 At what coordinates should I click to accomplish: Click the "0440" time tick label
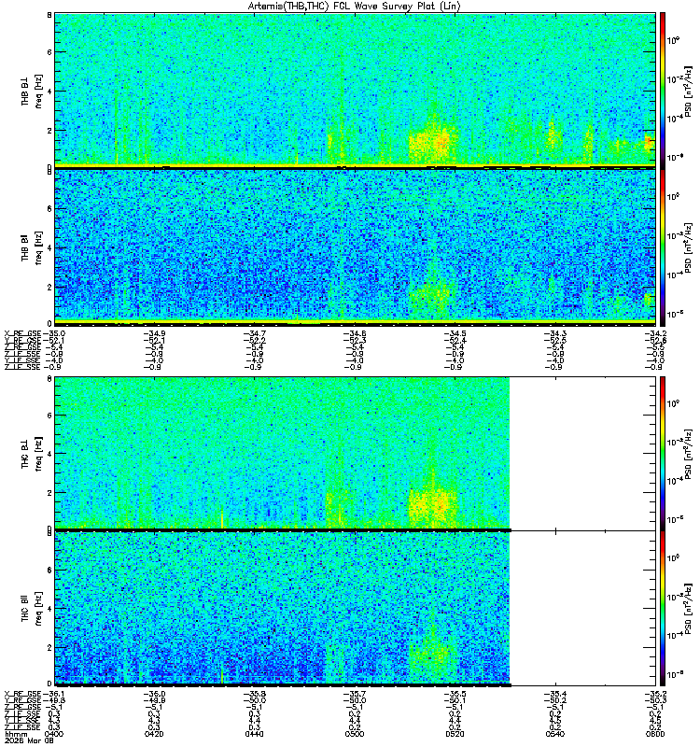click(254, 734)
